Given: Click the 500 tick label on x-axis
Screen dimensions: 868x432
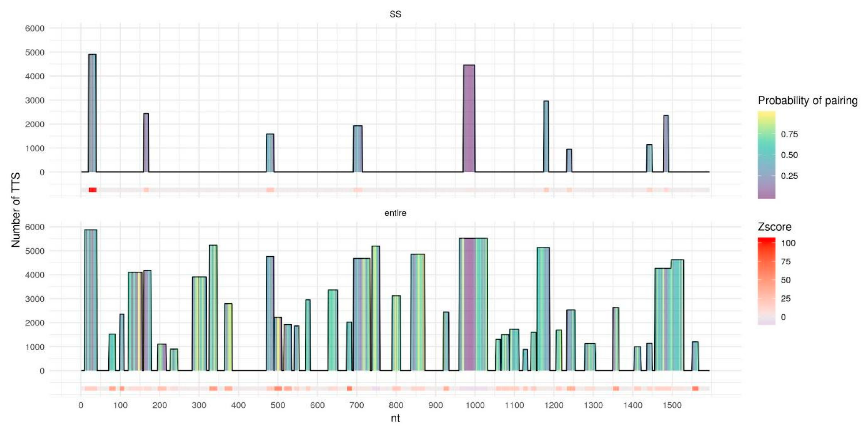Looking at the screenshot, I should 278,405.
